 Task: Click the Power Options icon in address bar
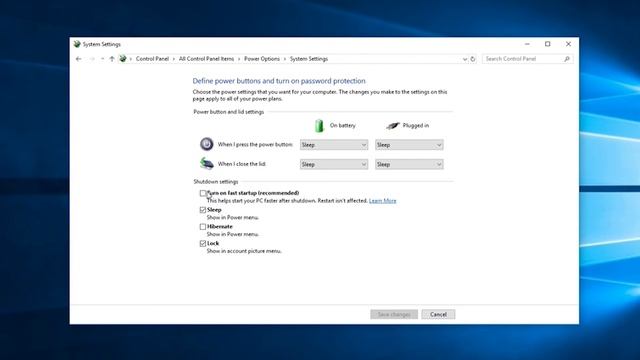pyautogui.click(x=122, y=59)
